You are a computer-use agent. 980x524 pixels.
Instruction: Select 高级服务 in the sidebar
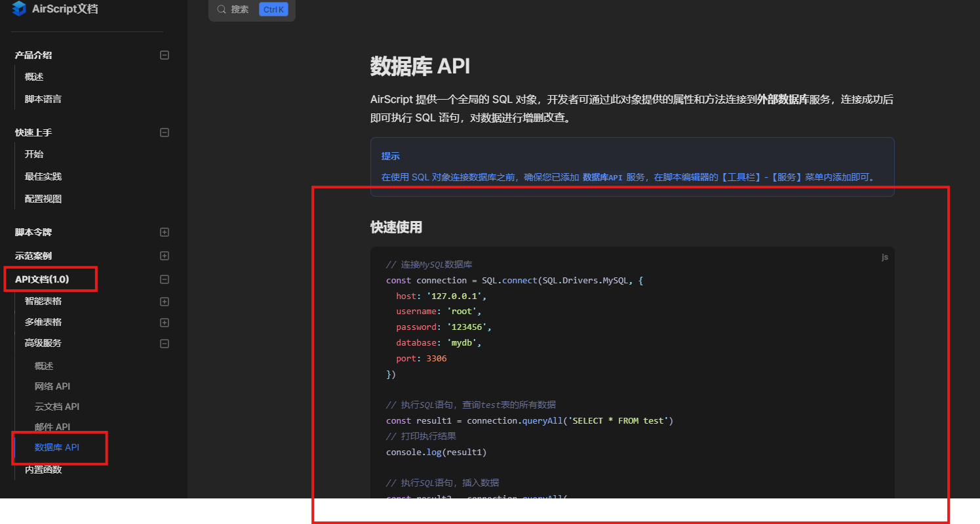coord(43,343)
